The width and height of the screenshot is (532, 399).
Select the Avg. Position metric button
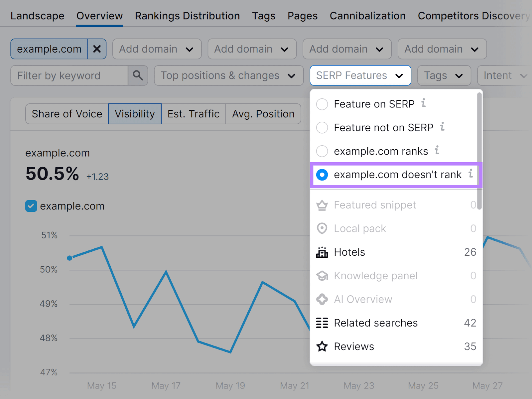263,114
